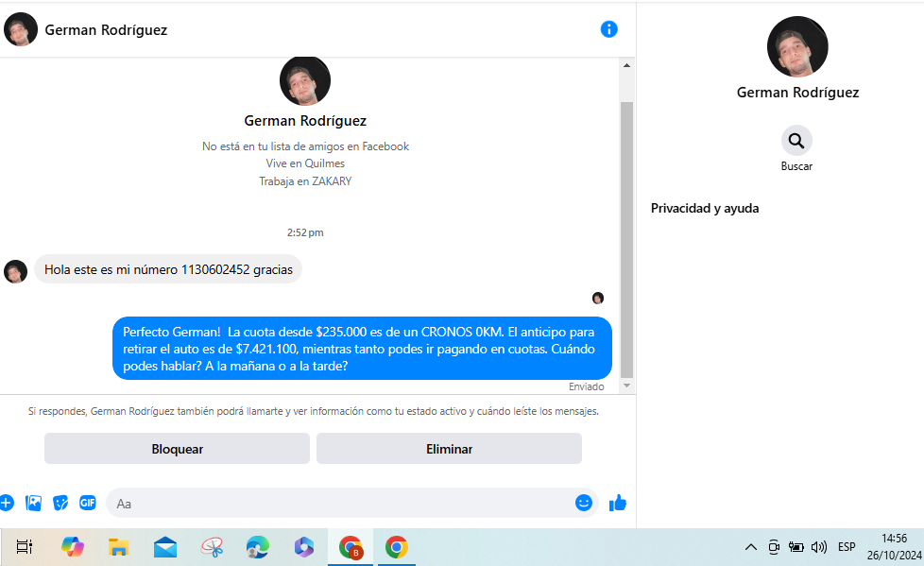This screenshot has height=566, width=924.
Task: Open the Mail app in taskbar
Action: (x=165, y=547)
